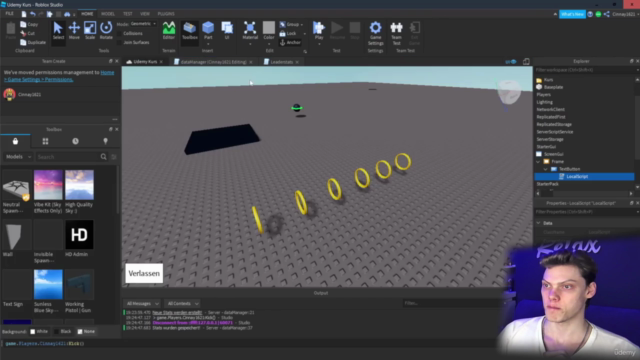Select None background option
Screen dimensions: 640x360
(86, 331)
